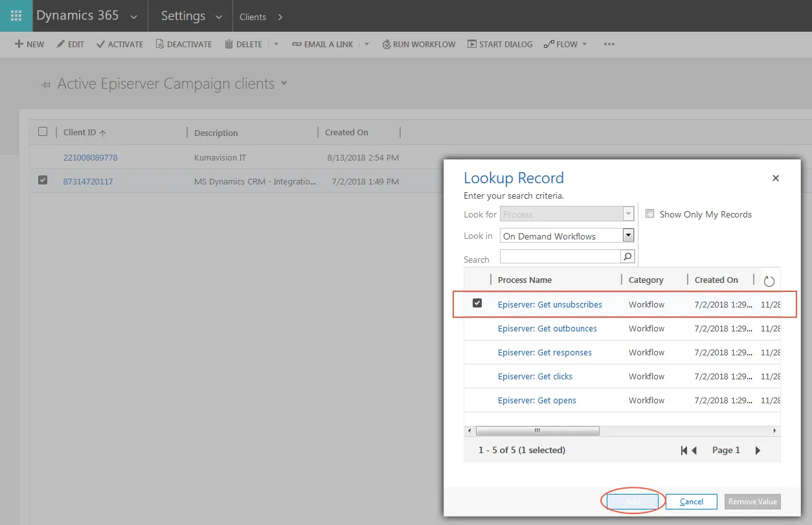Toggle Show Only My Records checkbox
The height and width of the screenshot is (525, 812).
(x=650, y=214)
